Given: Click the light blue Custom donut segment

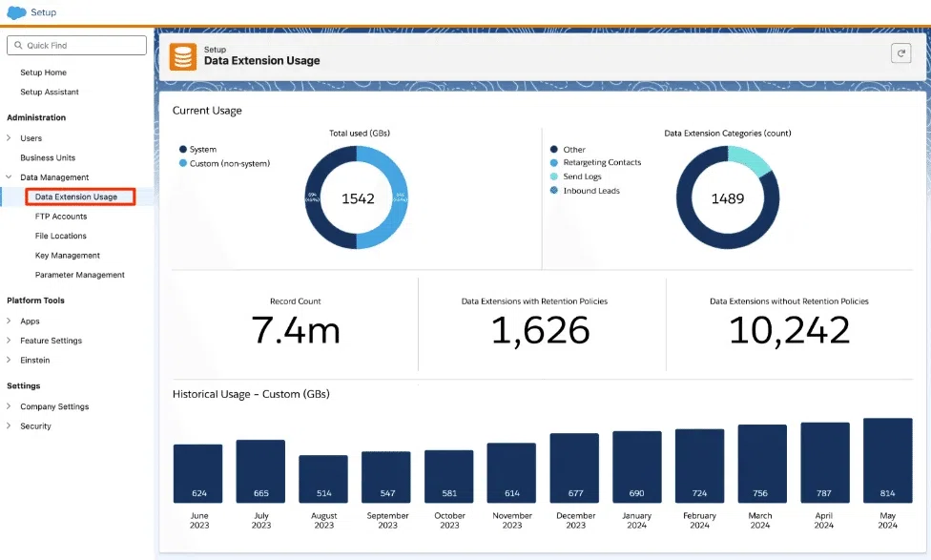Looking at the screenshot, I should pyautogui.click(x=400, y=197).
